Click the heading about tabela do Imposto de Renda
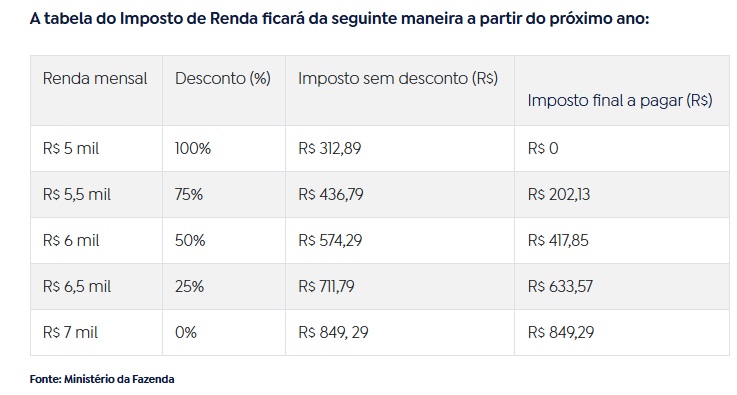Viewport: 737px width, 395px height. click(339, 19)
